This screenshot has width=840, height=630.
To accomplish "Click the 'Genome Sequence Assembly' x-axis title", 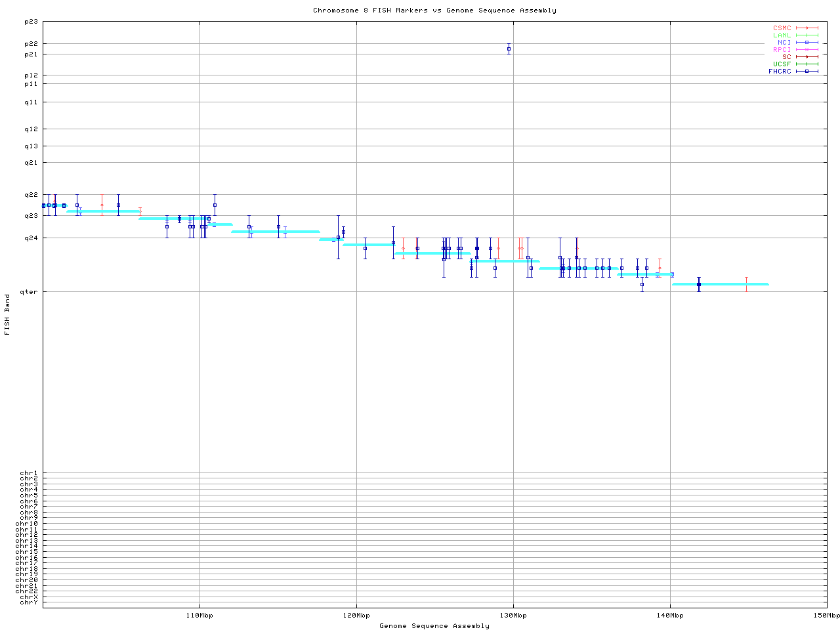I will coord(434,626).
